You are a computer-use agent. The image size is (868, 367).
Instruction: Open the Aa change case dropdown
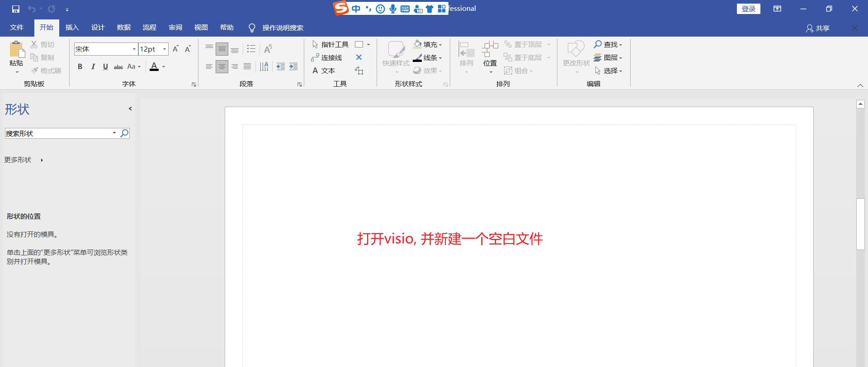coord(134,67)
